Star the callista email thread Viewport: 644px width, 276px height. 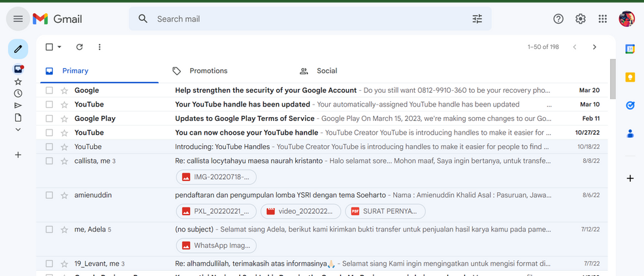tap(64, 161)
